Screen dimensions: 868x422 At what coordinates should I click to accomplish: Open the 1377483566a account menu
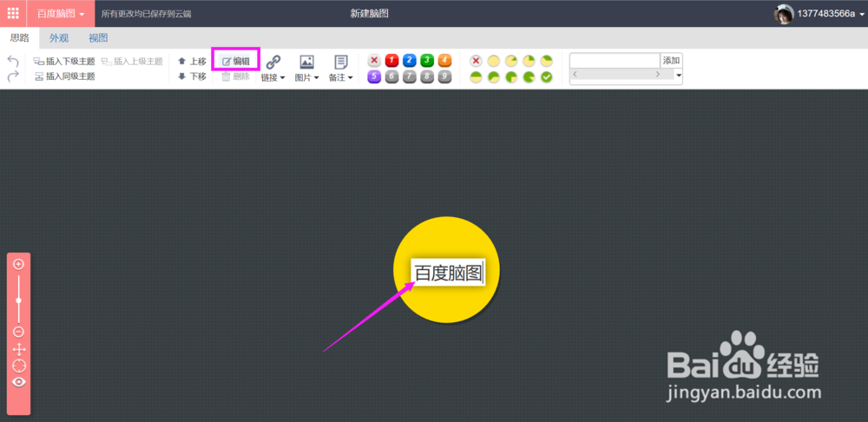click(x=831, y=14)
